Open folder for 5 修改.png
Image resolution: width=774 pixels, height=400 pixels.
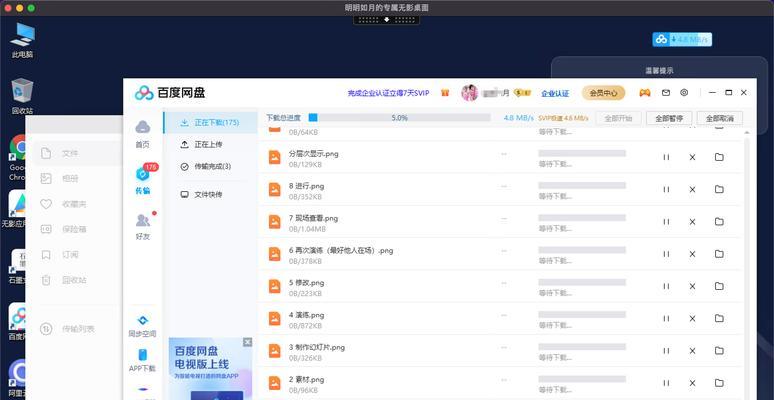click(719, 286)
